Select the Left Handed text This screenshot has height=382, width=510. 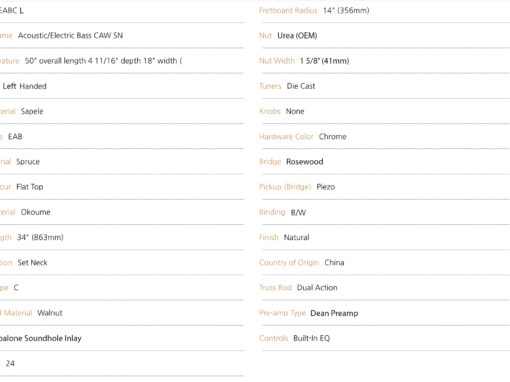coord(25,86)
